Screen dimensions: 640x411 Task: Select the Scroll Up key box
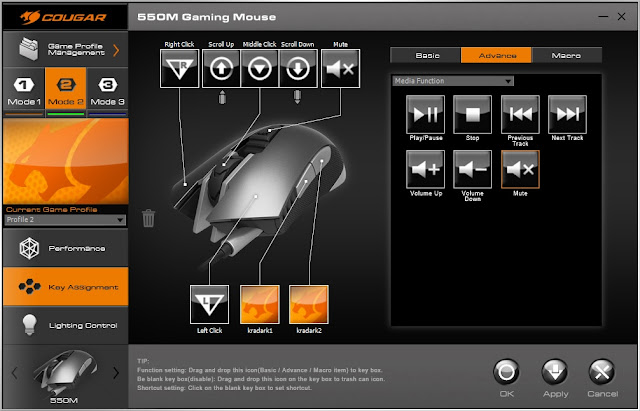coord(221,69)
